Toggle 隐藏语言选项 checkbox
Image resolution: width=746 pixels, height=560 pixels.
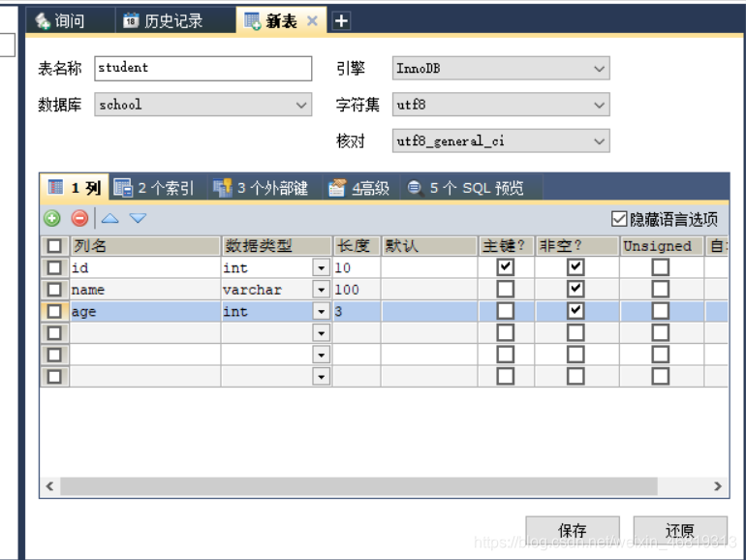tap(619, 219)
